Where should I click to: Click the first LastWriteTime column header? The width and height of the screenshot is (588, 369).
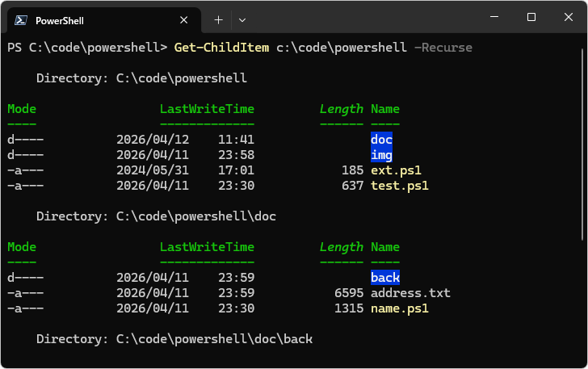coord(207,109)
